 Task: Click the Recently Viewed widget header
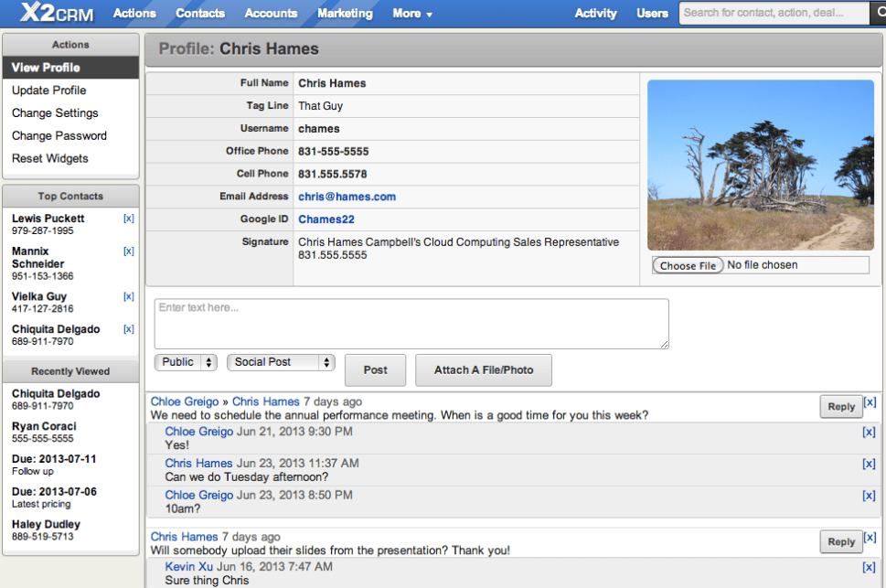pyautogui.click(x=70, y=371)
